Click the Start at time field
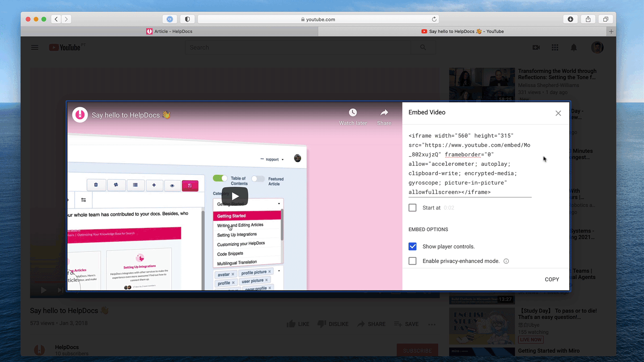644x362 pixels. click(449, 208)
